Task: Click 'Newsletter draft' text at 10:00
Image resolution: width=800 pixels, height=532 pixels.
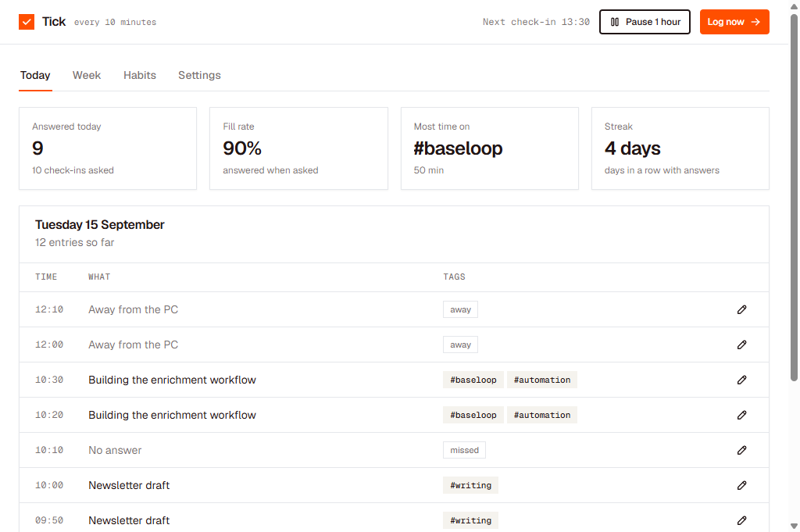Action: click(x=129, y=486)
